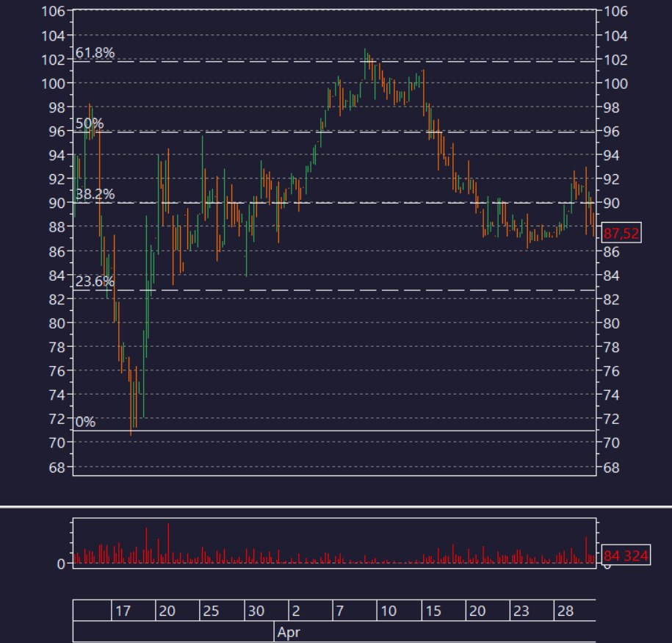672x643 pixels.
Task: Click the 106 value on the left price axis
Action: point(53,12)
